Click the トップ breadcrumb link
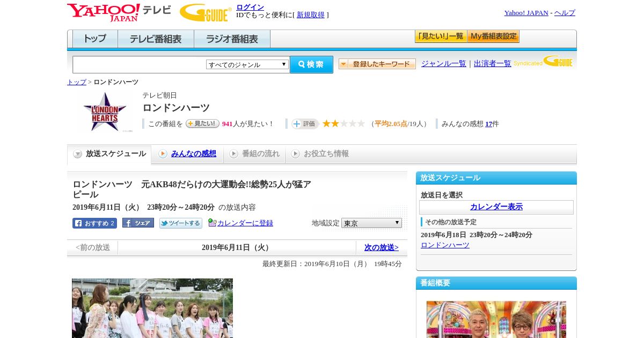This screenshot has height=338, width=644. click(77, 82)
